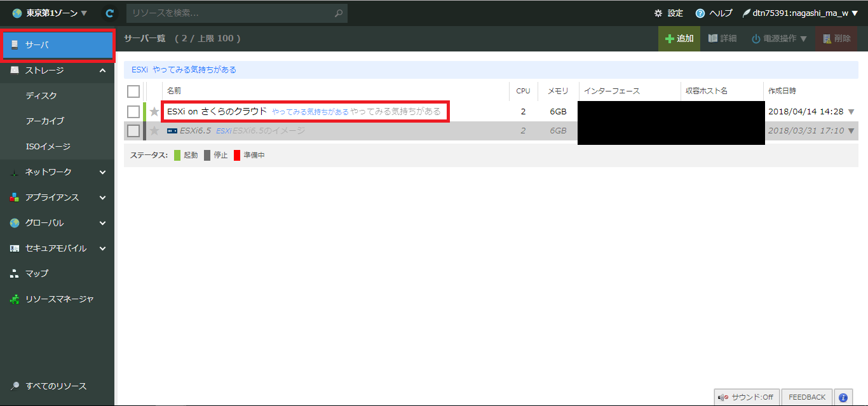Viewport: 868px width, 406px height.
Task: Click the ESXi on さくらのクラウド server name
Action: pyautogui.click(x=217, y=112)
